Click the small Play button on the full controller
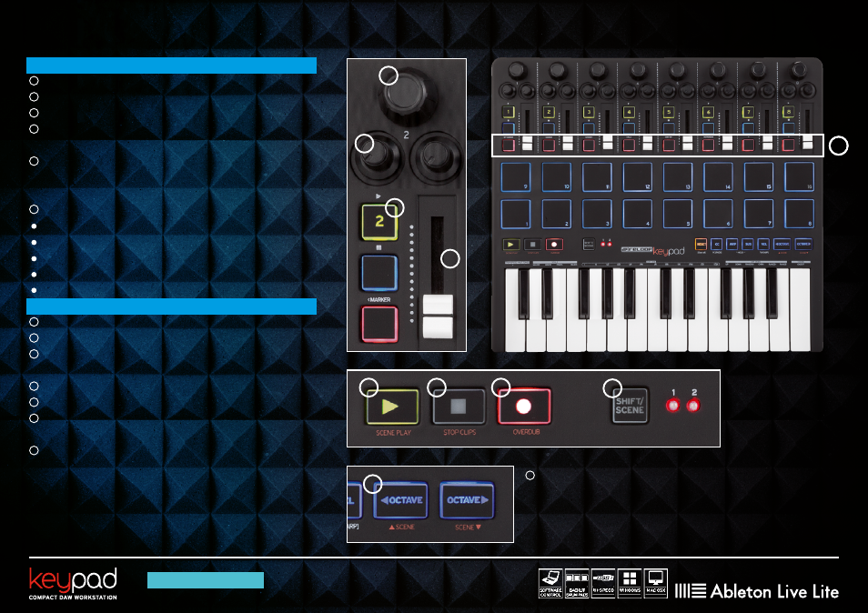The height and width of the screenshot is (613, 868). 511,244
